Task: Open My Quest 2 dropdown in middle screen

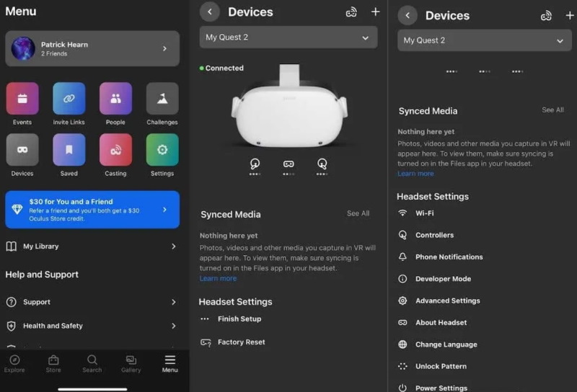Action: [288, 37]
